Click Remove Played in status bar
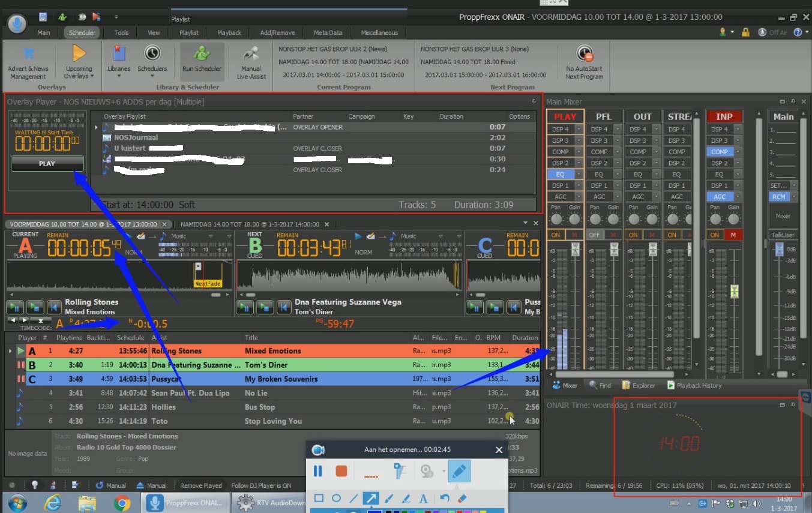 (201, 485)
